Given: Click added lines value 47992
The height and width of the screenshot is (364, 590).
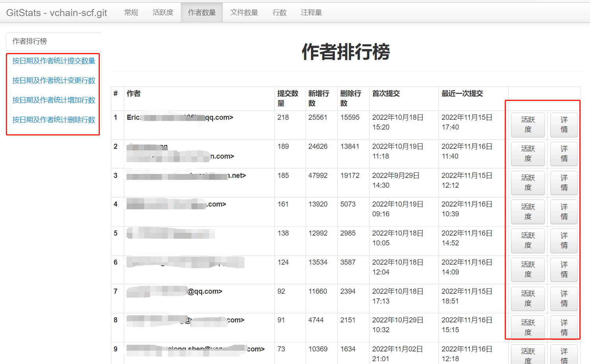Looking at the screenshot, I should click(318, 176).
